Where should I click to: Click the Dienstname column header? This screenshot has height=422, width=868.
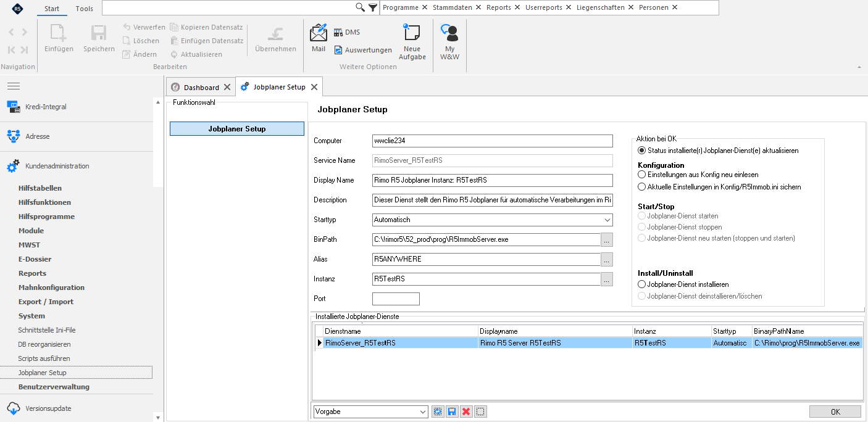(x=401, y=331)
